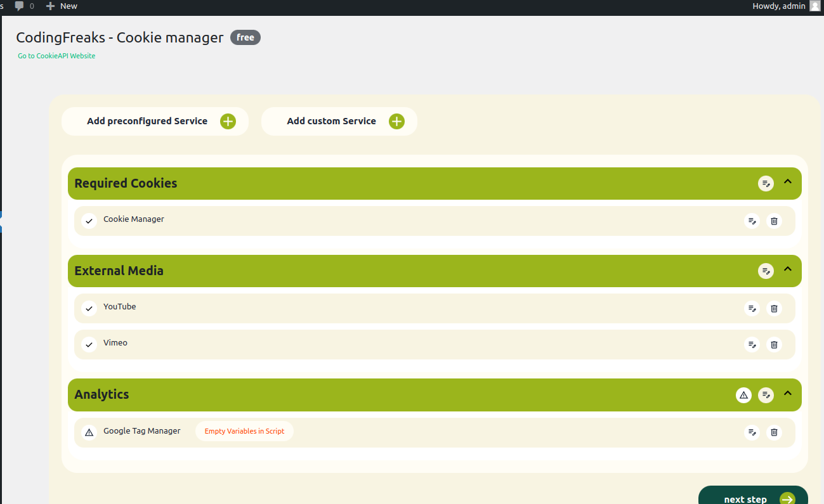Click the External Media heading text
The image size is (824, 504).
pos(119,271)
